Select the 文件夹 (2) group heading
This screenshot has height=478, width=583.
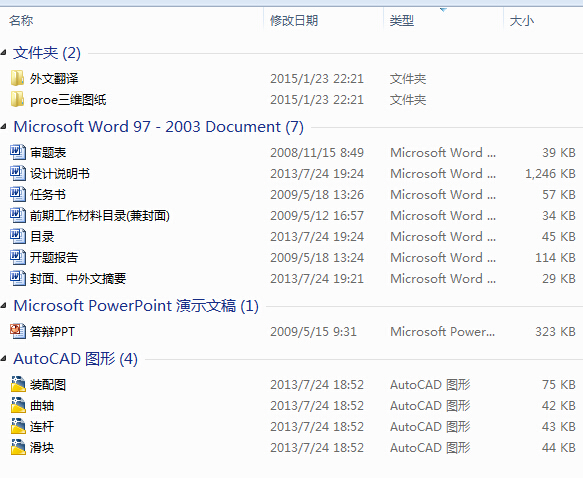(x=47, y=53)
